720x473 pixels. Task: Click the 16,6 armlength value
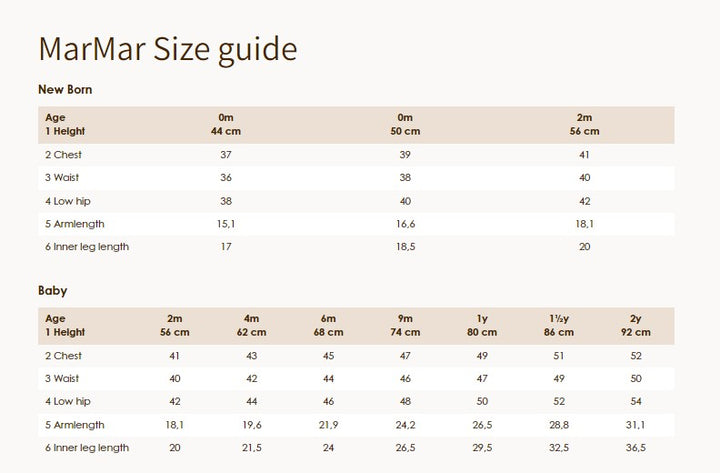pyautogui.click(x=405, y=224)
